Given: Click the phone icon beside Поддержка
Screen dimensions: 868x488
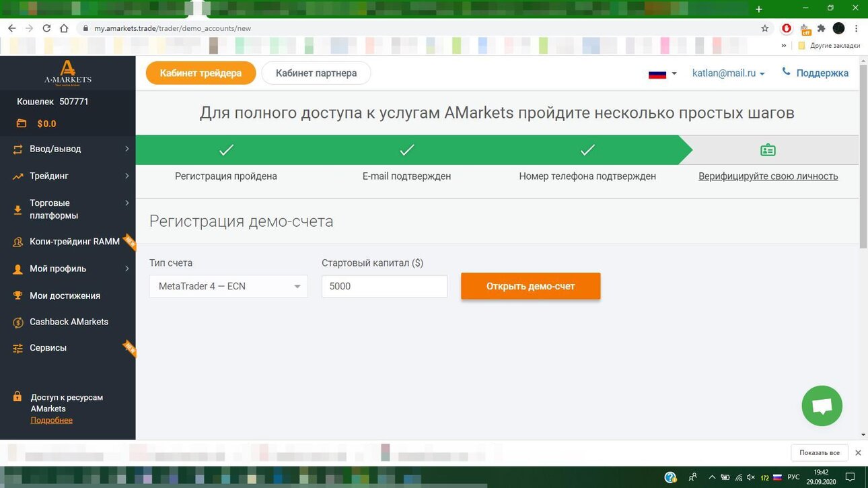Looking at the screenshot, I should click(786, 72).
